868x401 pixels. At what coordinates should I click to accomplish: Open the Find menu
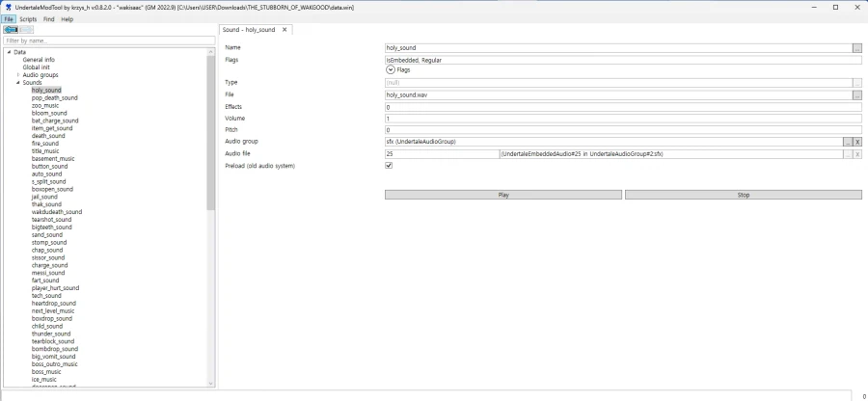49,19
